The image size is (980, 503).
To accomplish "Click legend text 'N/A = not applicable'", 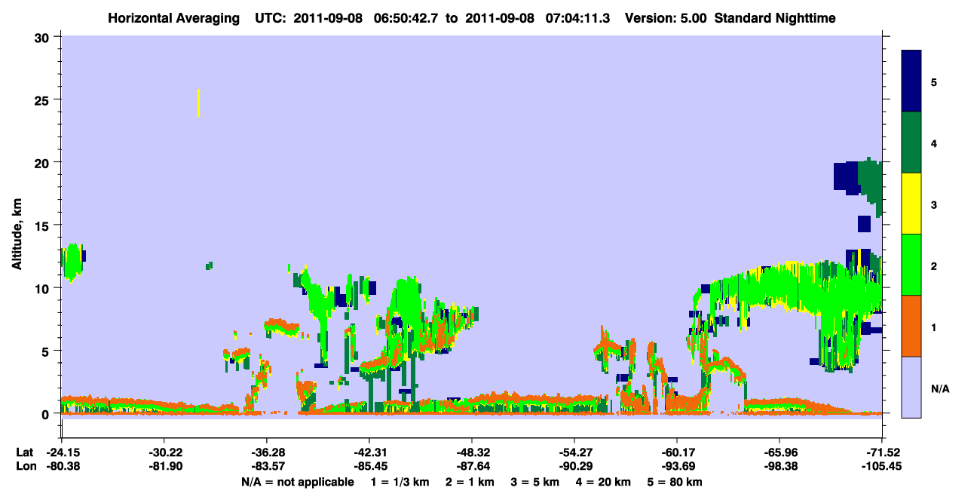I will pyautogui.click(x=298, y=482).
